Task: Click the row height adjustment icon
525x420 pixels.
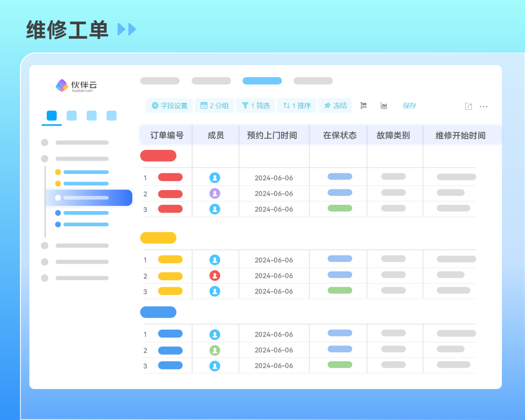Action: [363, 106]
